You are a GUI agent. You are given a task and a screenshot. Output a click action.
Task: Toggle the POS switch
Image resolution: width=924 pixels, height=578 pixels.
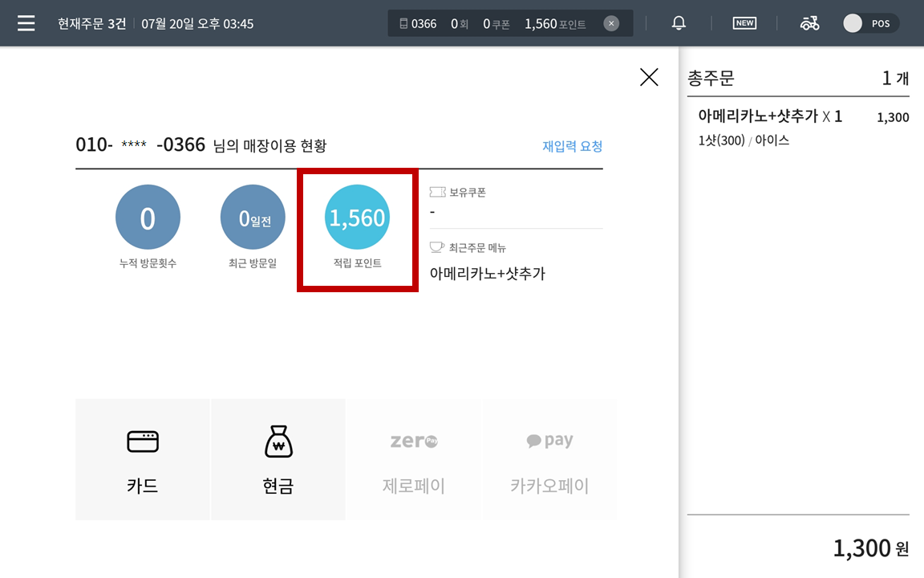[870, 23]
